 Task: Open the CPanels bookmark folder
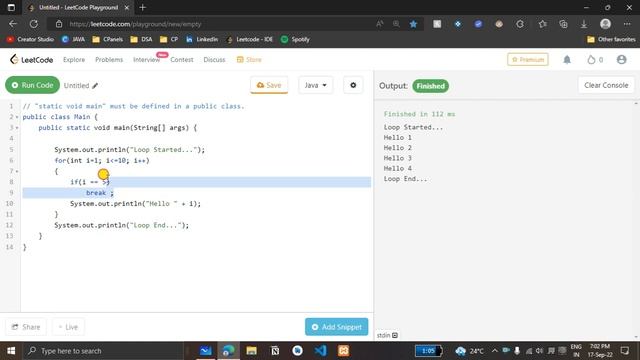pos(108,40)
